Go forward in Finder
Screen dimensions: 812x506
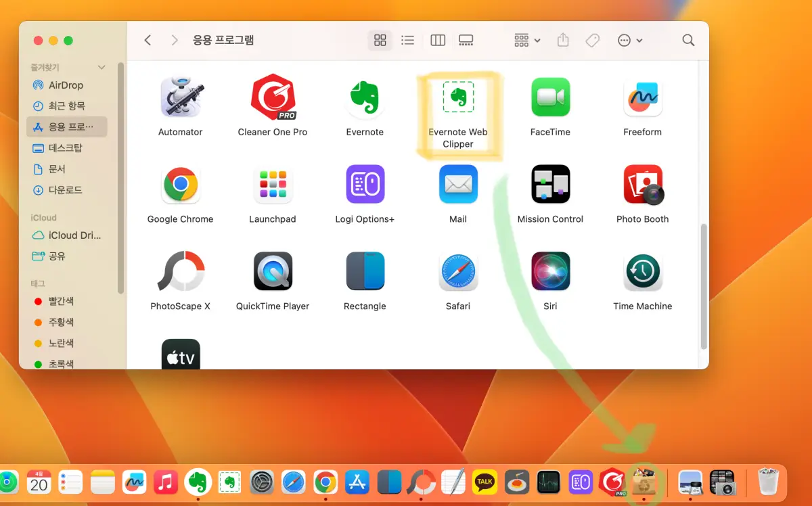coord(175,40)
